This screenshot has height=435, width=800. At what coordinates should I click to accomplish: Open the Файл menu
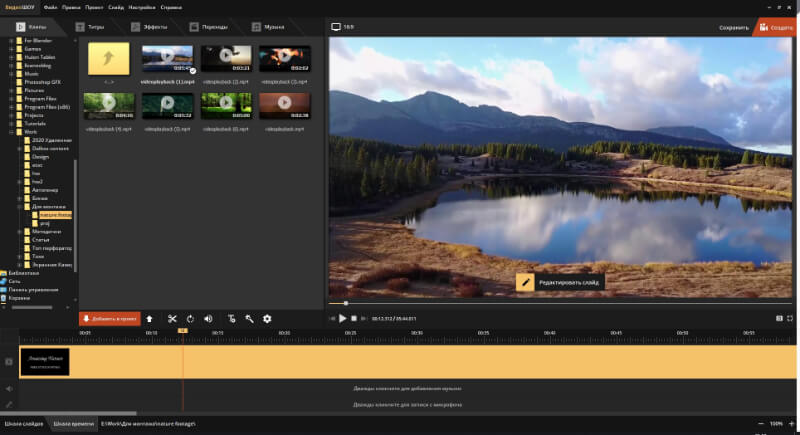50,6
